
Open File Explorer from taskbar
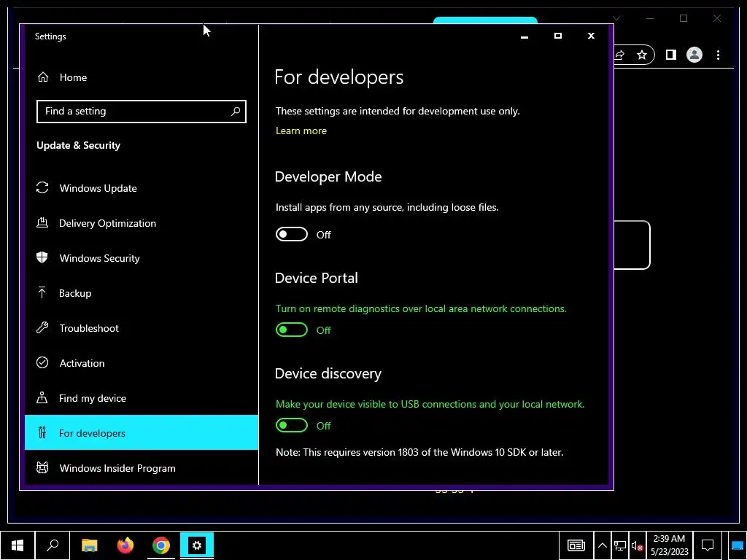point(90,545)
